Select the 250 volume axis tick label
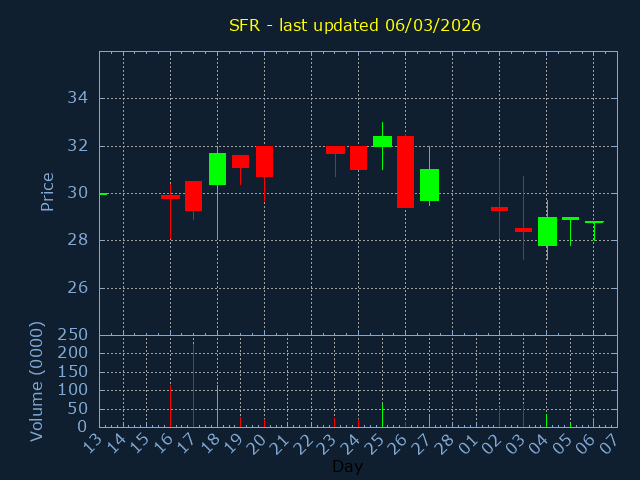 click(x=73, y=335)
